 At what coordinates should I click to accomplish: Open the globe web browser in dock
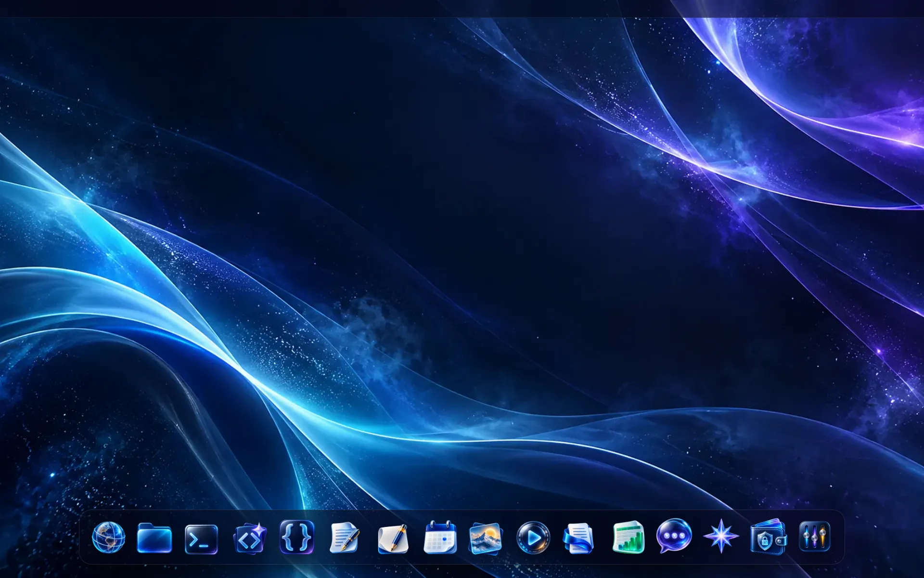point(108,537)
